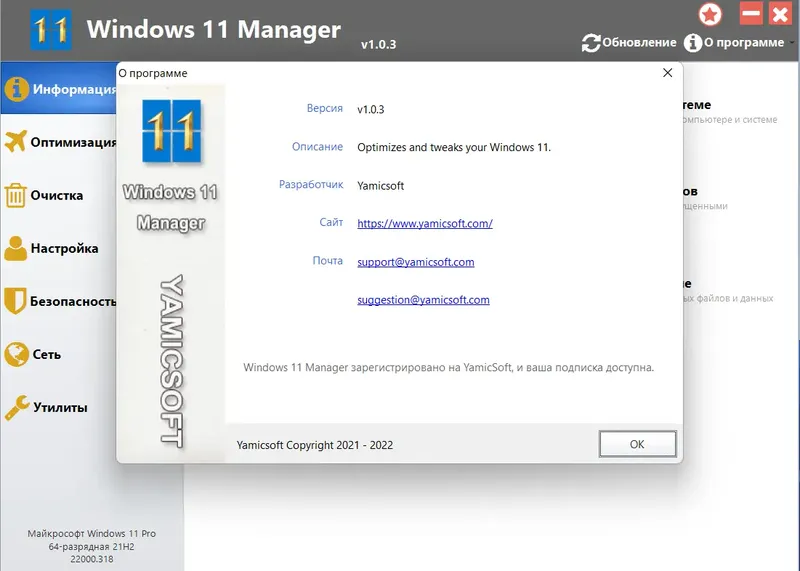800x571 pixels.
Task: Click the globe Сеть icon
Action: point(16,354)
